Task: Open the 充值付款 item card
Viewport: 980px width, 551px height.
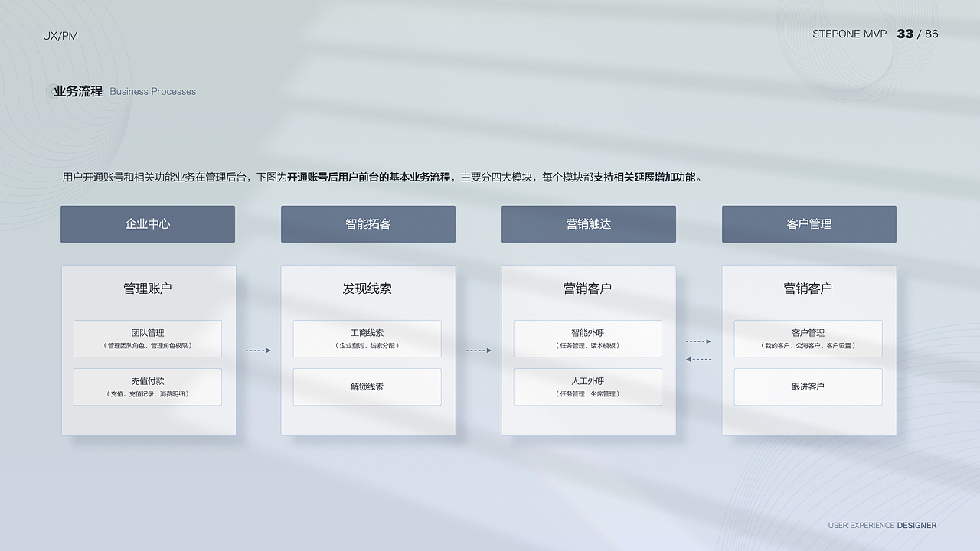Action: [x=147, y=386]
